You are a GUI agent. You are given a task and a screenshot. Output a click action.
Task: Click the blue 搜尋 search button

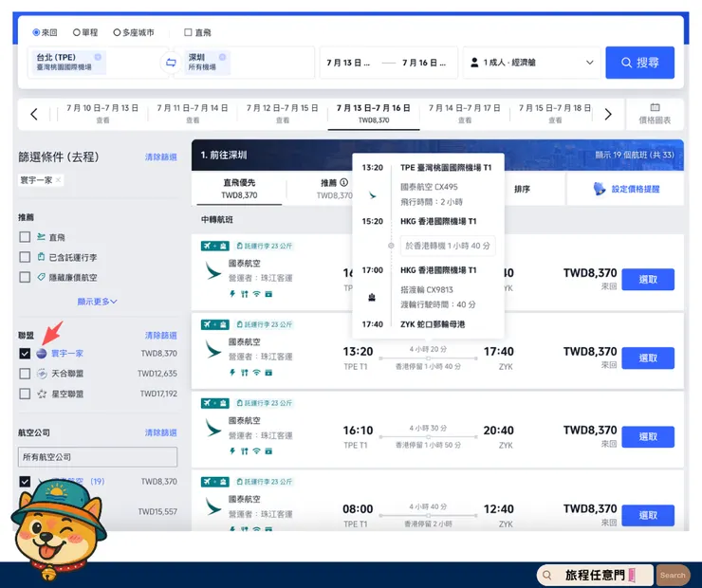tap(639, 63)
